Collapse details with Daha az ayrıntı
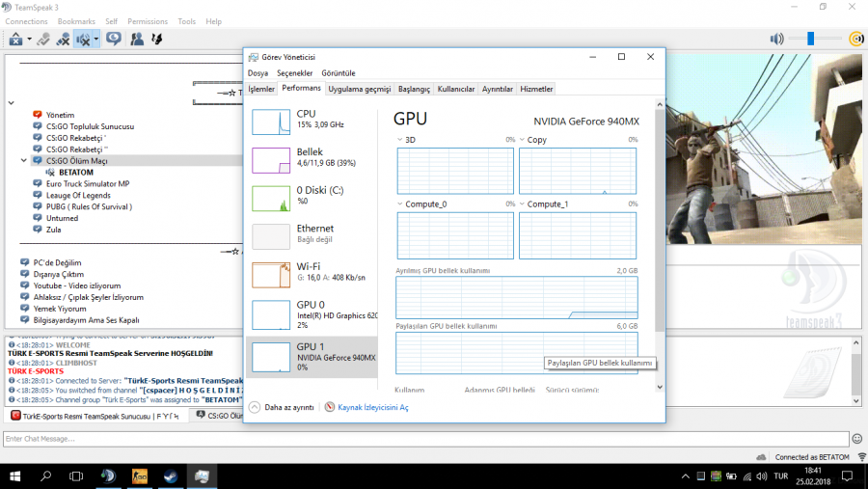868x489 pixels. pos(282,407)
